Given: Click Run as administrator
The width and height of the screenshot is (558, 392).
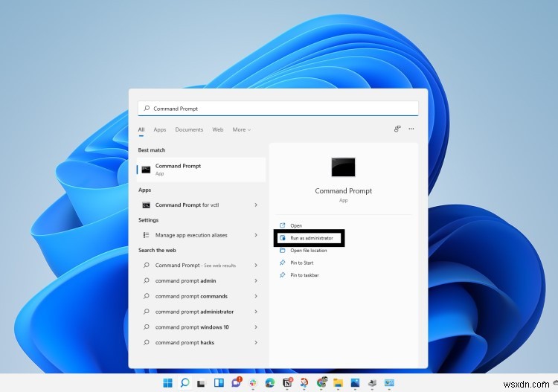Looking at the screenshot, I should click(312, 238).
